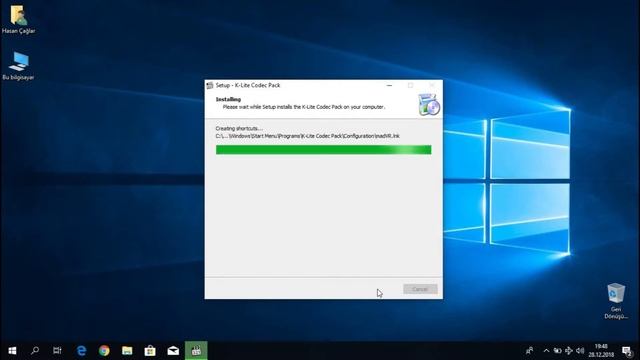This screenshot has height=360, width=640.
Task: Select the Bu bilgisayar desktop icon
Action: tap(18, 65)
